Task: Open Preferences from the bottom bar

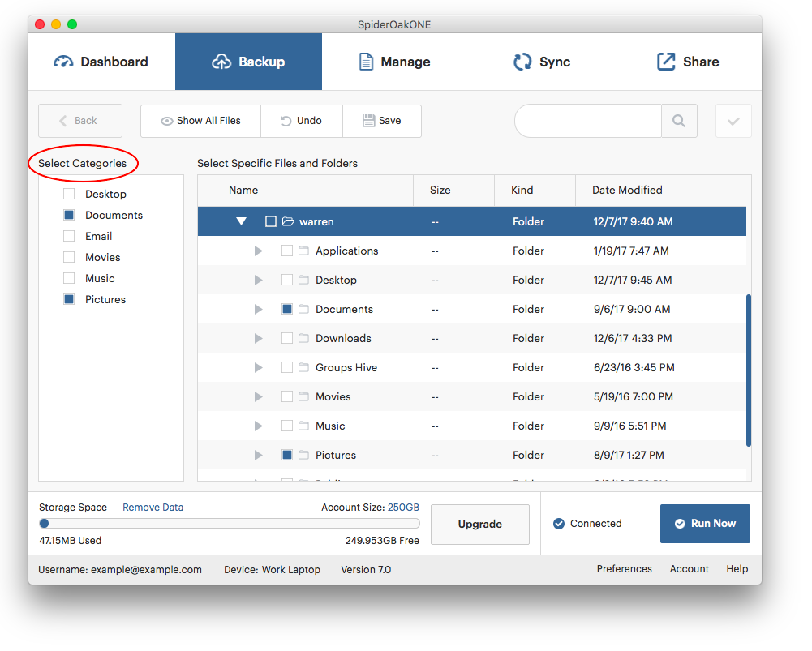Action: tap(624, 569)
